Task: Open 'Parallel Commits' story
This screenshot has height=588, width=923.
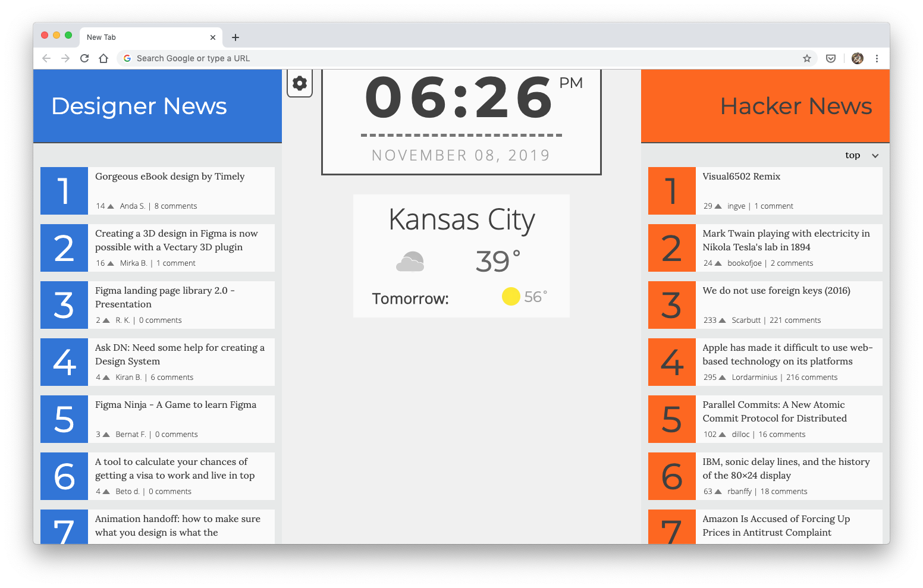Action: (774, 411)
